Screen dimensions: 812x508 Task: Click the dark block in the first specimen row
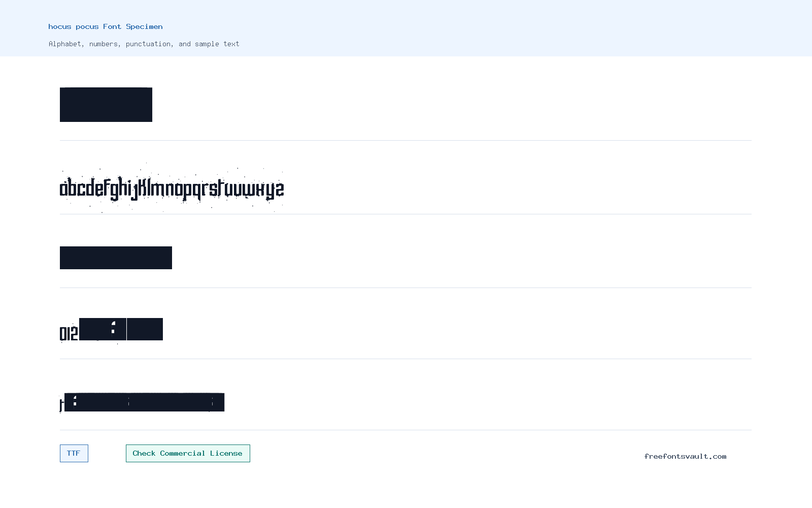tap(106, 105)
